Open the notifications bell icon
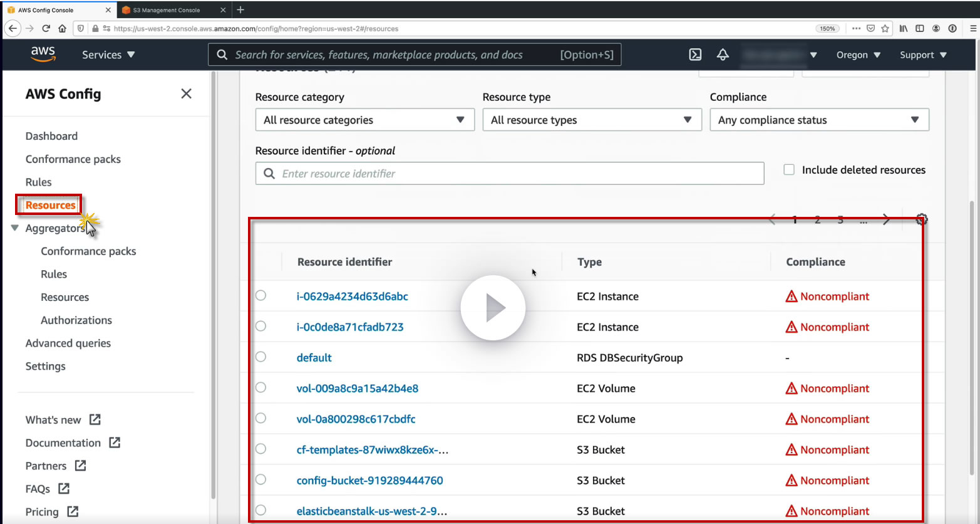The image size is (980, 524). tap(723, 55)
